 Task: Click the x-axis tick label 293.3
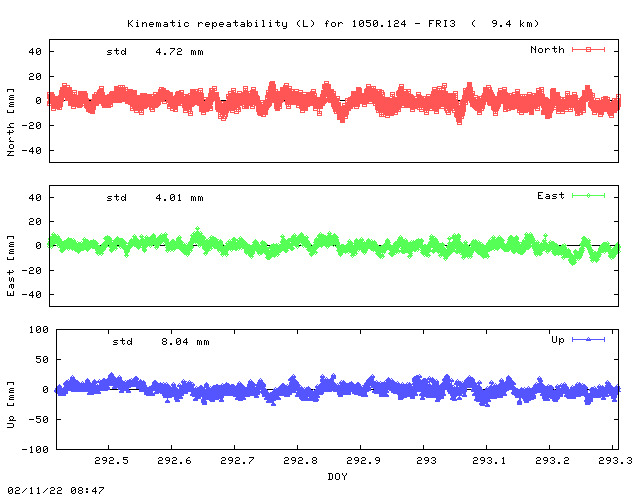(x=615, y=460)
